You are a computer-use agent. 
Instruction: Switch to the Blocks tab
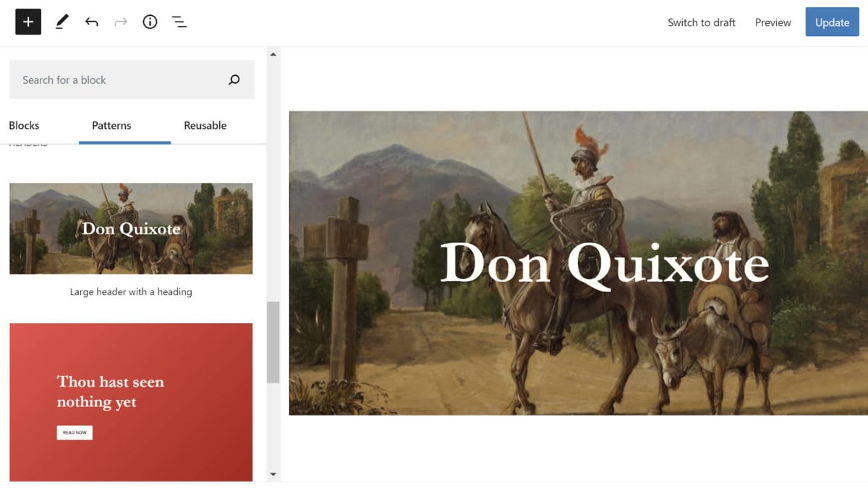coord(24,125)
